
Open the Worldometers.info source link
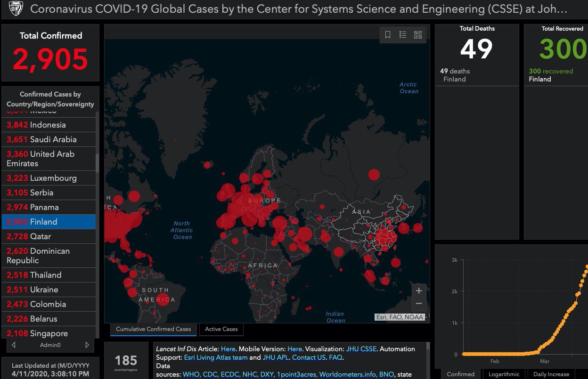click(347, 374)
